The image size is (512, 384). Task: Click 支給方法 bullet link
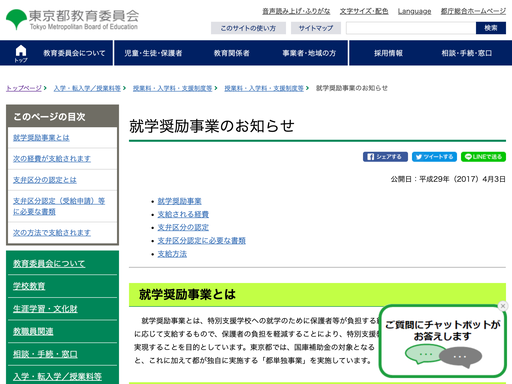(x=172, y=254)
